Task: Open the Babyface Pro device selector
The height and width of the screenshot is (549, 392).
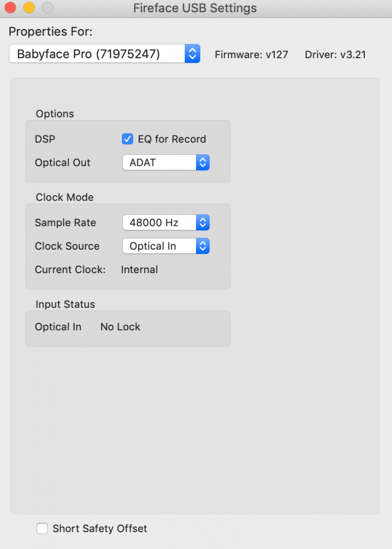Action: 104,54
